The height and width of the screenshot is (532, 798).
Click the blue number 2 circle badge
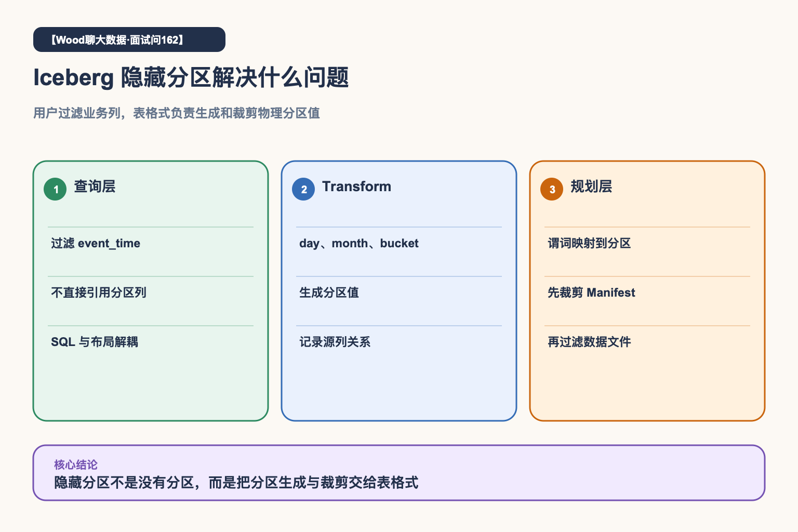click(303, 189)
